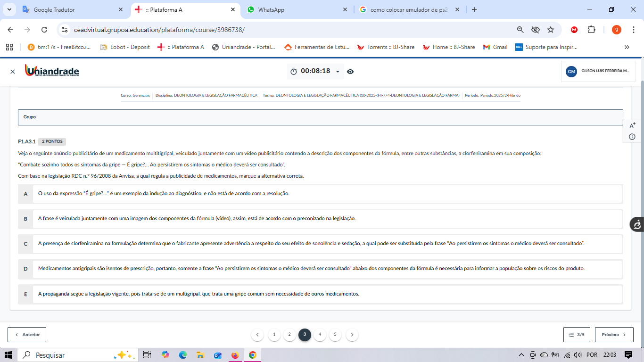Expand the bookmarks overflow chevron

pyautogui.click(x=627, y=47)
